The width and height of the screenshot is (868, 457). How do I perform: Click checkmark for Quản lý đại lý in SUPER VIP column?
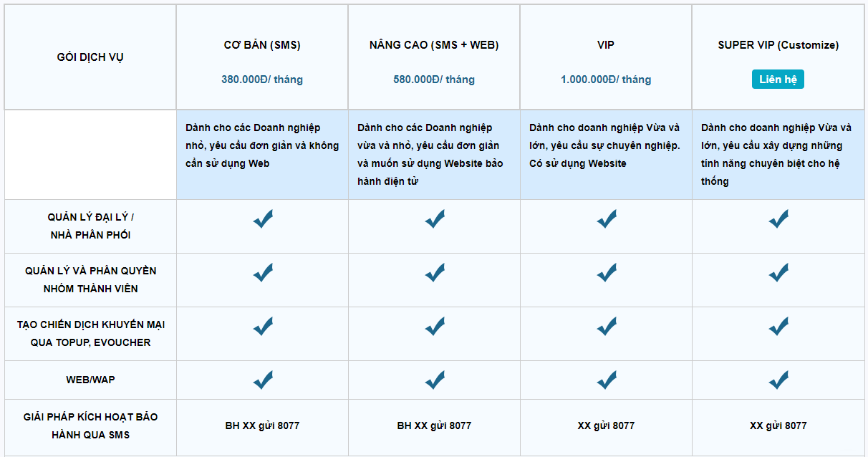[x=778, y=219]
